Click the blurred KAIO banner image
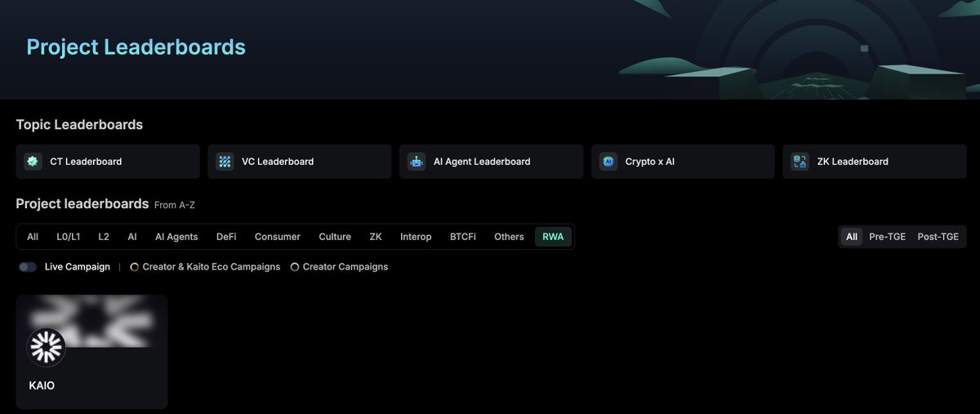 (x=91, y=321)
